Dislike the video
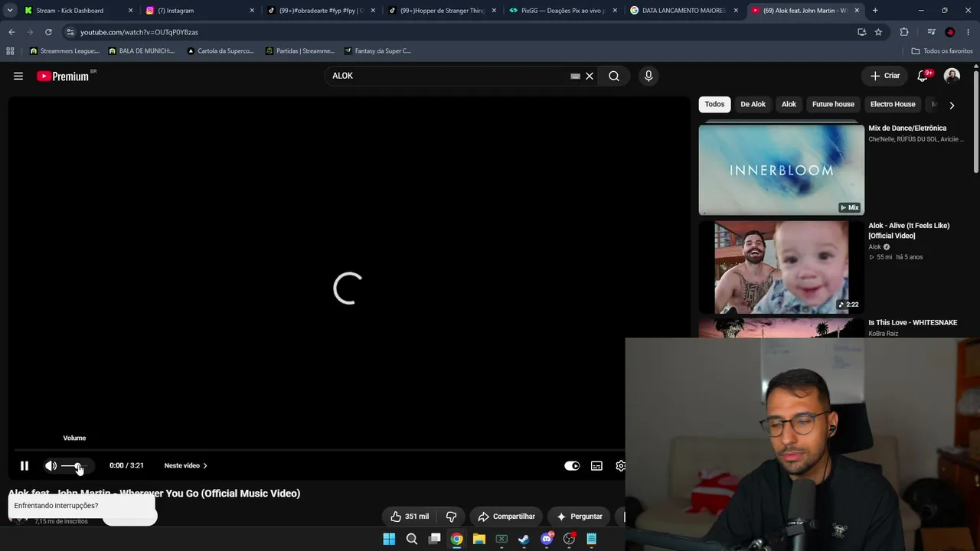The width and height of the screenshot is (980, 551). click(x=451, y=517)
